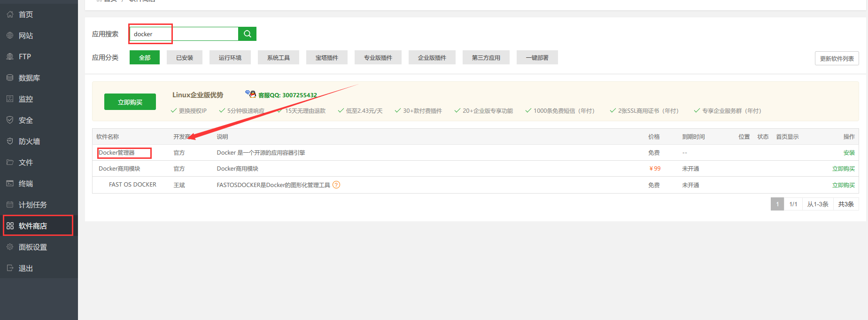The width and height of the screenshot is (868, 320).
Task: Select the 宝塔插件 category tab
Action: tap(327, 57)
